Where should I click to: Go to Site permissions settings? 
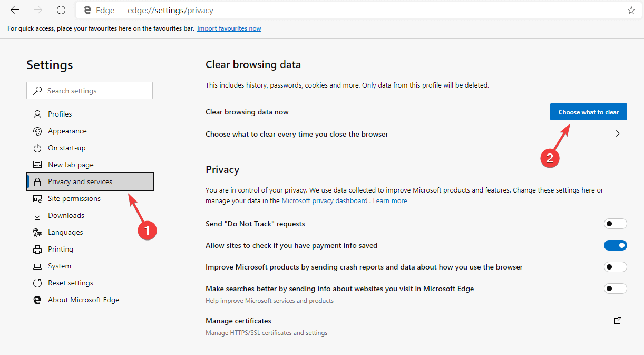point(74,198)
